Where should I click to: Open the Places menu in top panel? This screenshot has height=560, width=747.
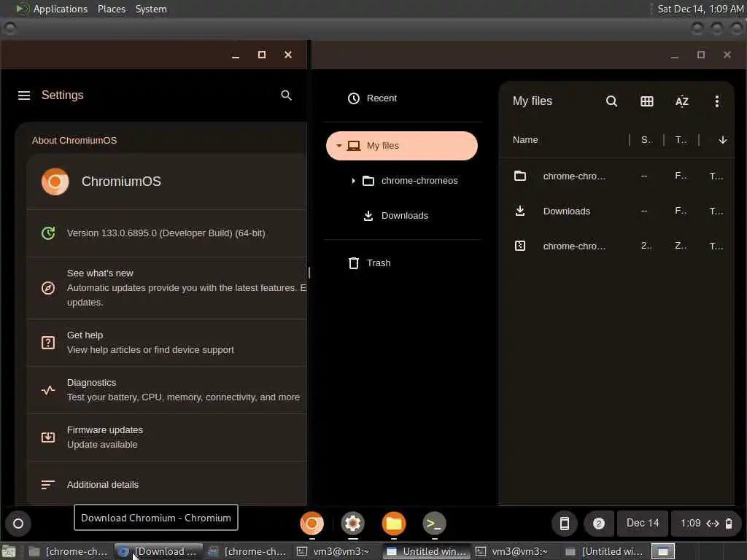[112, 9]
